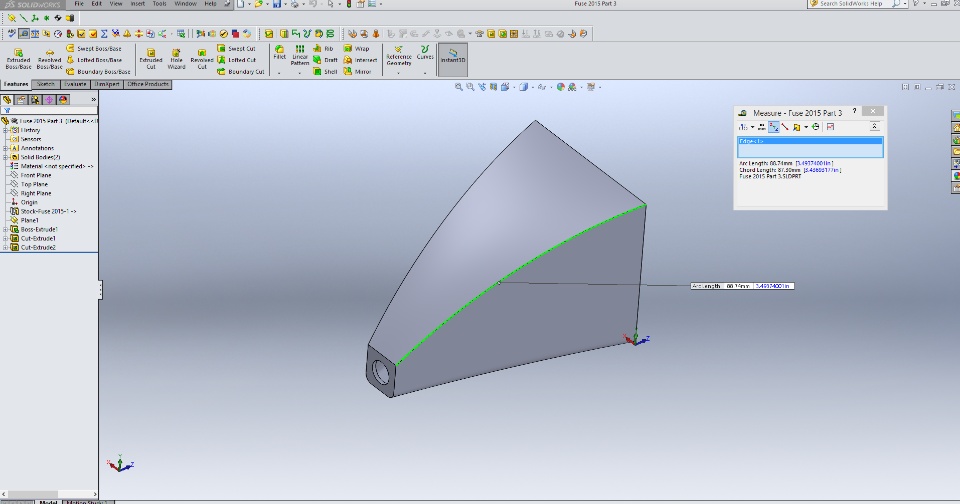Open the Fillet dropdown arrow
This screenshot has height=504, width=960.
pyautogui.click(x=280, y=73)
